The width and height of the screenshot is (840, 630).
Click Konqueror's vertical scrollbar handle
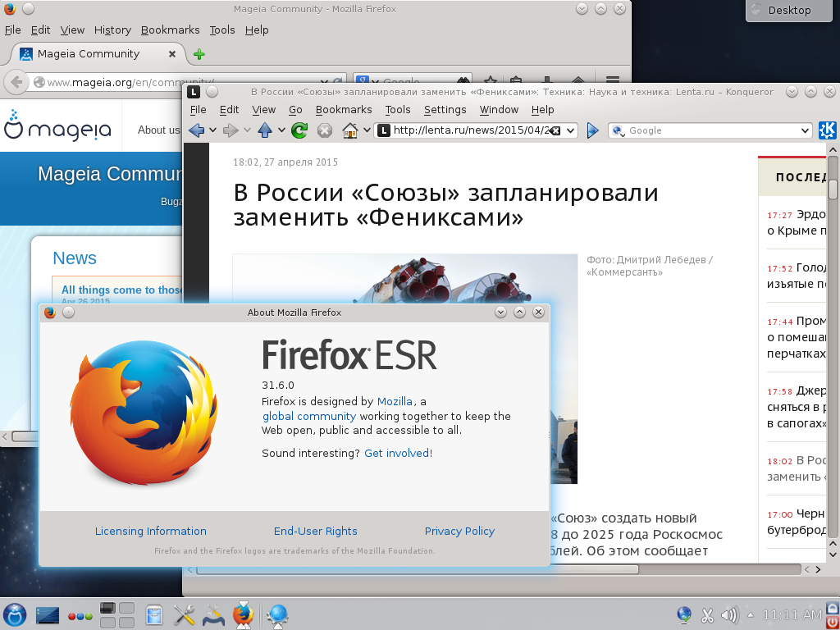(x=833, y=189)
